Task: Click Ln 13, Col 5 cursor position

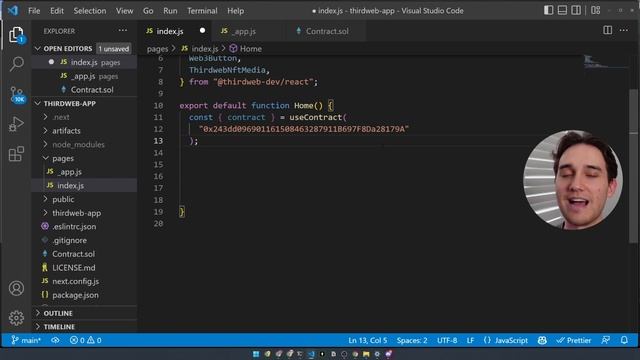Action: coord(367,340)
